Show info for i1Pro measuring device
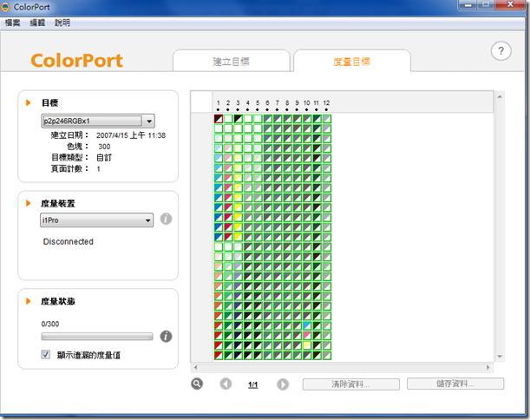This screenshot has width=530, height=420. 166,219
